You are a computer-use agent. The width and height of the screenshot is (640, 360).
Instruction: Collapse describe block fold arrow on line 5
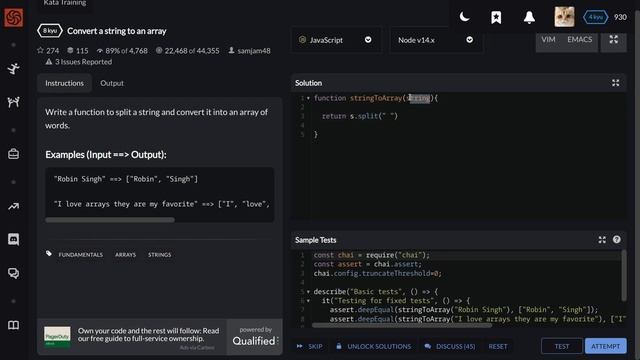pos(308,292)
